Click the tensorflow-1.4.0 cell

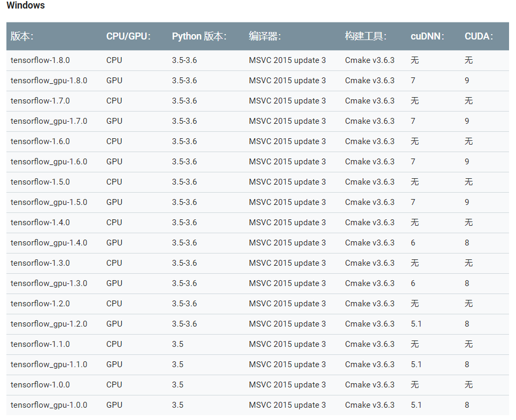tap(40, 223)
